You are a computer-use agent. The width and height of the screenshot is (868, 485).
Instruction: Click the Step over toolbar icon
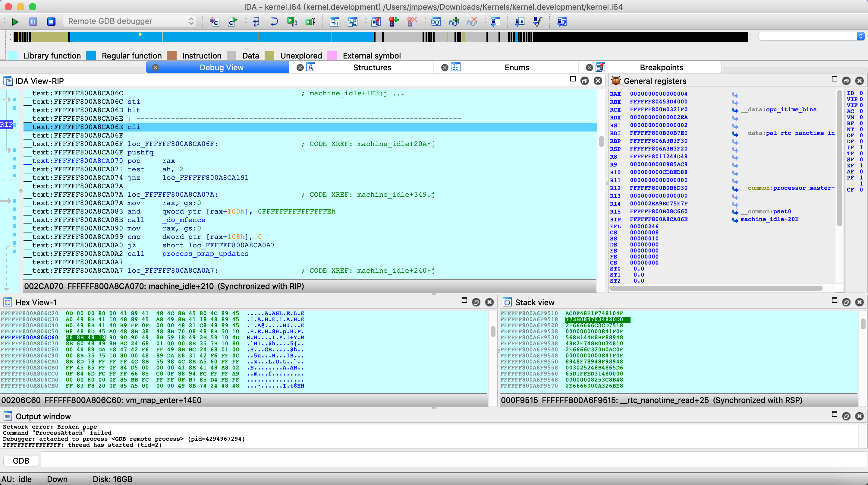[274, 22]
